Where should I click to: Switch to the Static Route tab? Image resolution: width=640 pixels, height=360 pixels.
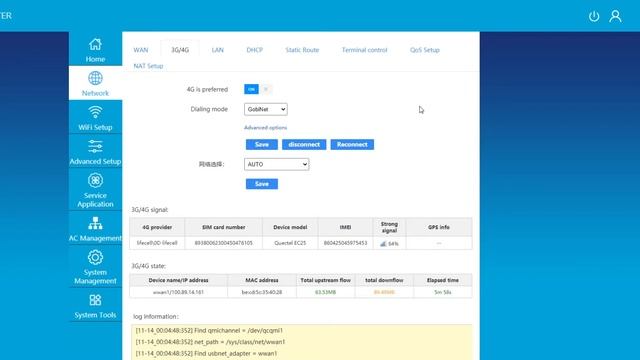(x=302, y=50)
